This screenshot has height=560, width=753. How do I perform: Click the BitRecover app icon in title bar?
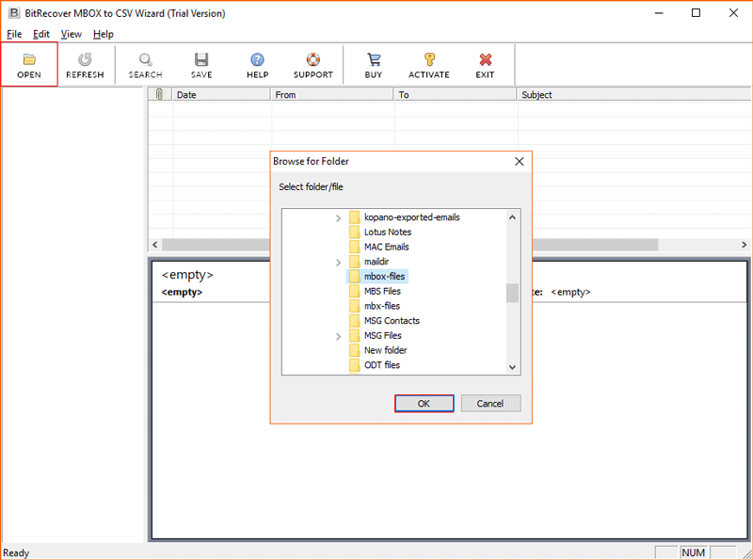[x=14, y=13]
